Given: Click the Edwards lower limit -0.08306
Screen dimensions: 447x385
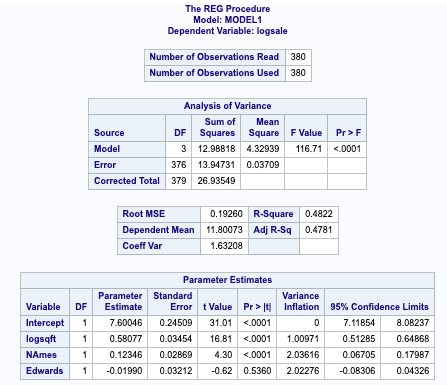Looking at the screenshot, I should coord(357,371).
